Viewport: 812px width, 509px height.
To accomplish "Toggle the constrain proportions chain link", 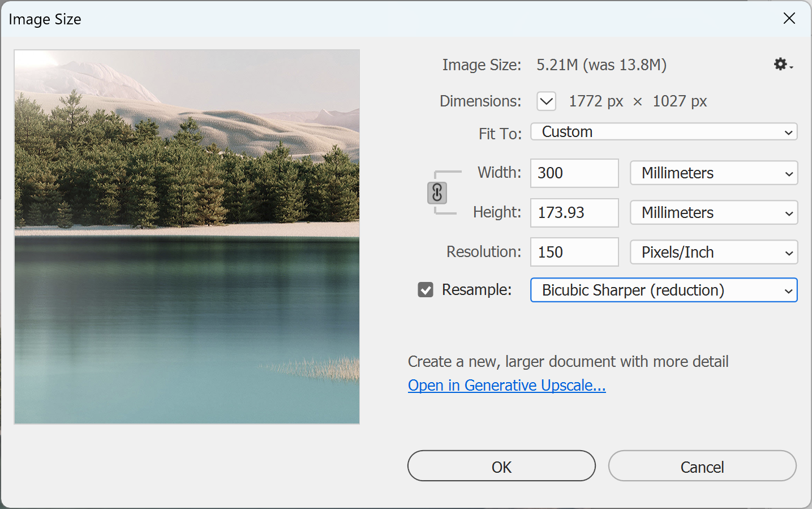I will 437,193.
